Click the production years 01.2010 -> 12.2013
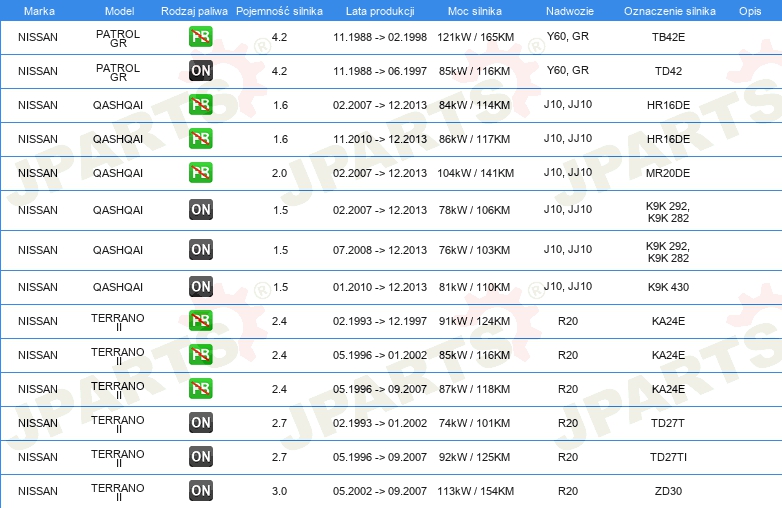Viewport: 782px width, 508px height. point(380,287)
